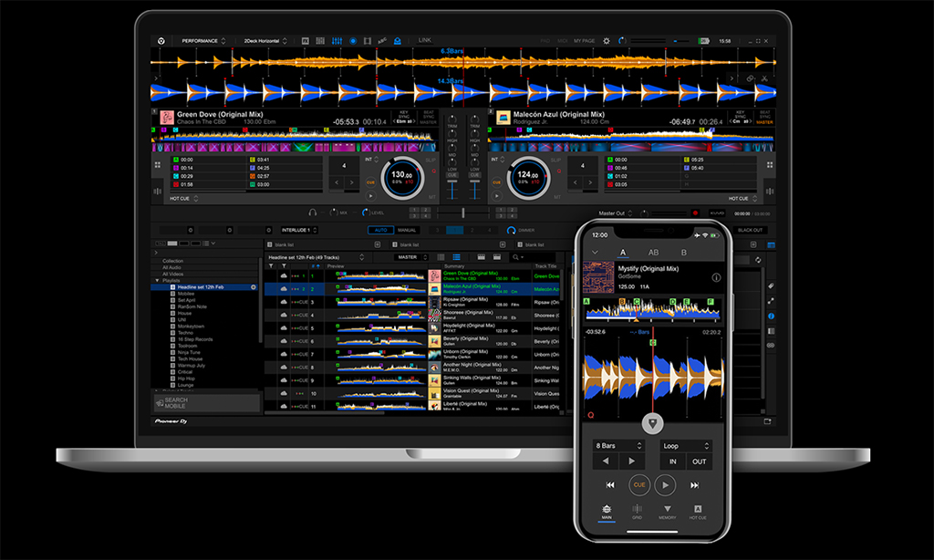
Task: Select the PAD option in top bar
Action: [545, 41]
